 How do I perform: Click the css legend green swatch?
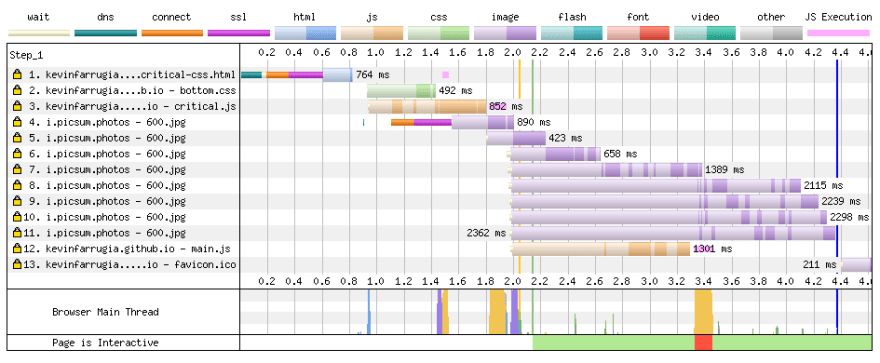pos(438,33)
